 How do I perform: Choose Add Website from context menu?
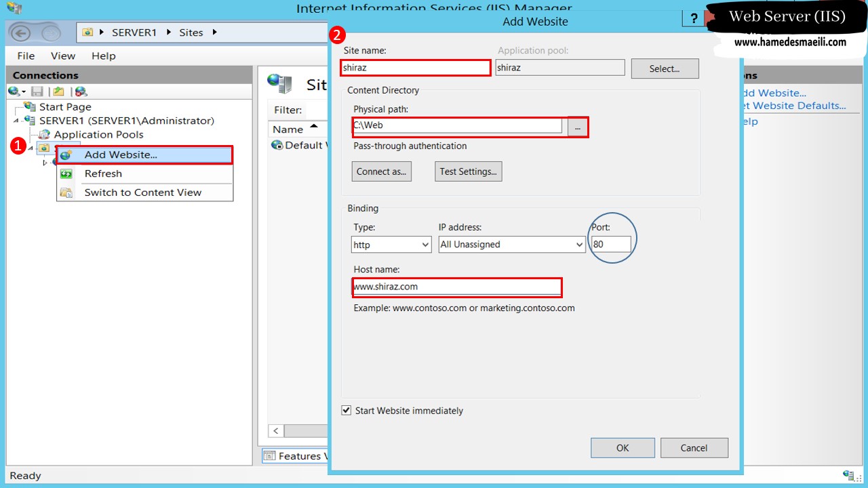coord(144,155)
